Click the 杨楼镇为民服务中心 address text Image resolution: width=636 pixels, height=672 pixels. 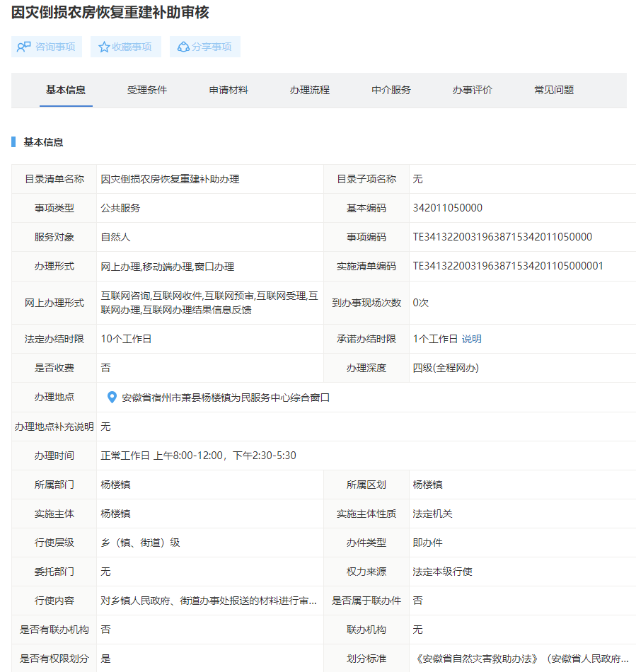[226, 398]
